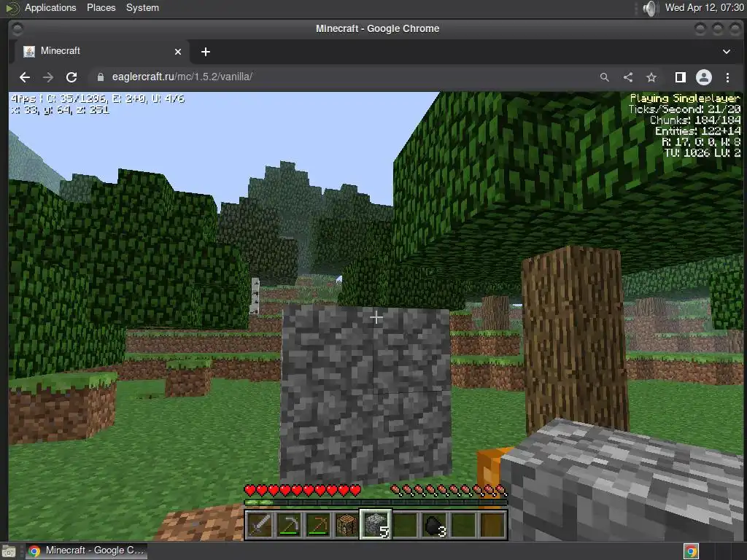Click the hunger drumsticks row
The image size is (747, 560).
449,490
